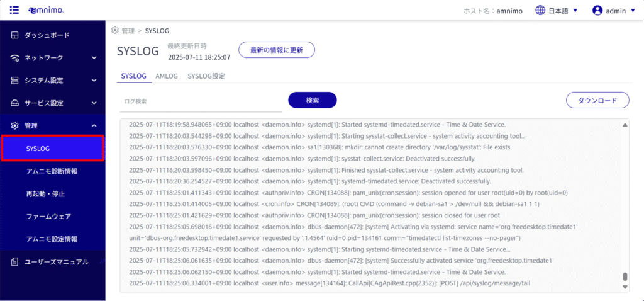Screen dimensions: 644x301
Task: Click the log area scrollbar up arrow
Action: (625, 125)
